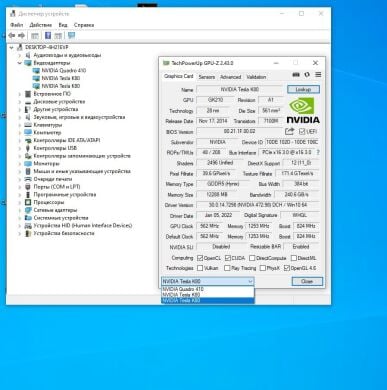
Task: Switch to the Advanced tab
Action: pos(230,77)
